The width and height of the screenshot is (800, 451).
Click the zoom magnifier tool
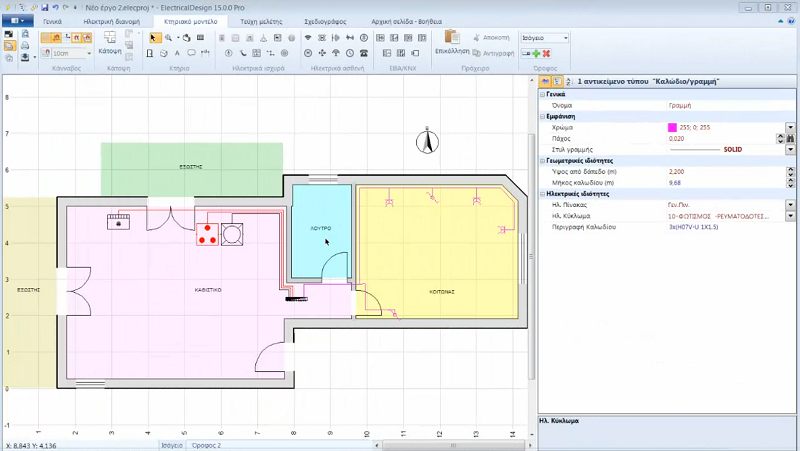coord(169,38)
